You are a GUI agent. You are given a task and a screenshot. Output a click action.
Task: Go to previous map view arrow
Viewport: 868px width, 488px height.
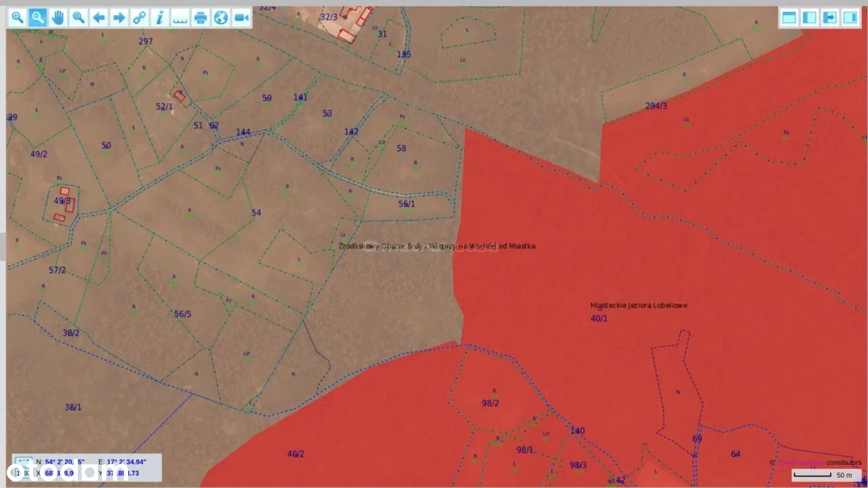click(99, 18)
